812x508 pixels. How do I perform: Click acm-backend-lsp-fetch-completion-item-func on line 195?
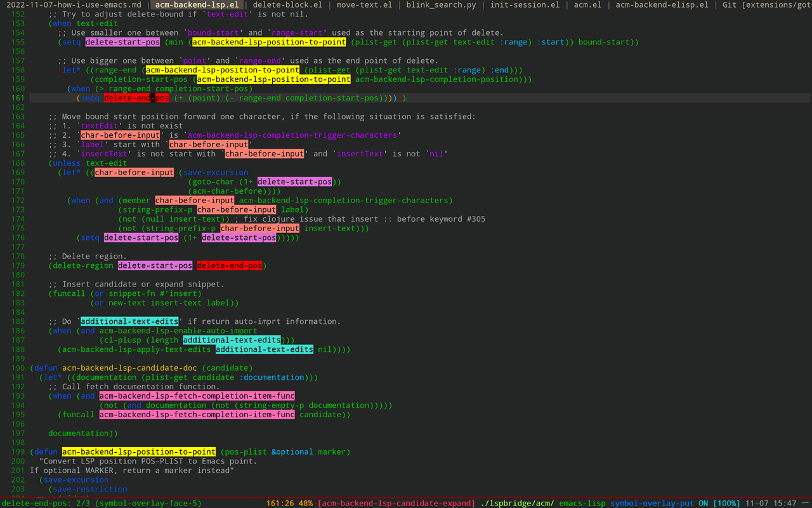coord(197,415)
